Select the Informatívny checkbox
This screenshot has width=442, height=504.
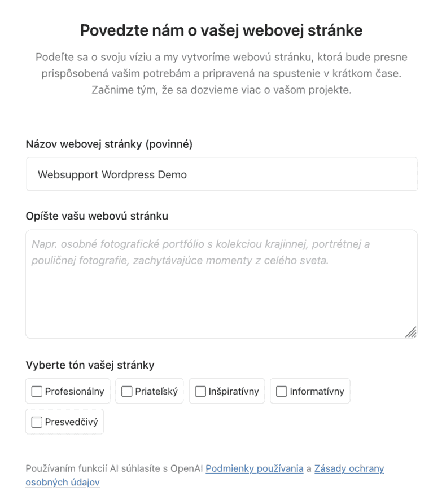point(281,391)
